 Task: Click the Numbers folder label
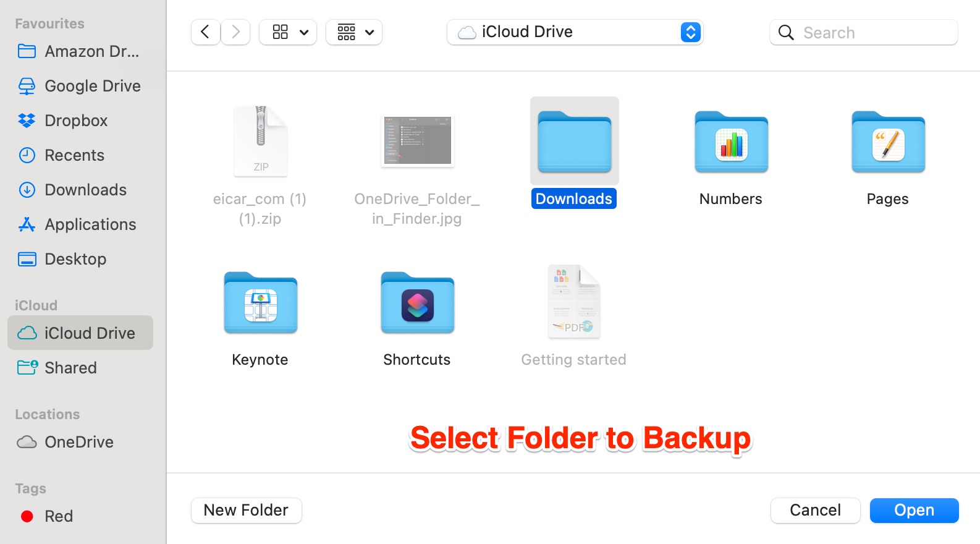pyautogui.click(x=731, y=199)
